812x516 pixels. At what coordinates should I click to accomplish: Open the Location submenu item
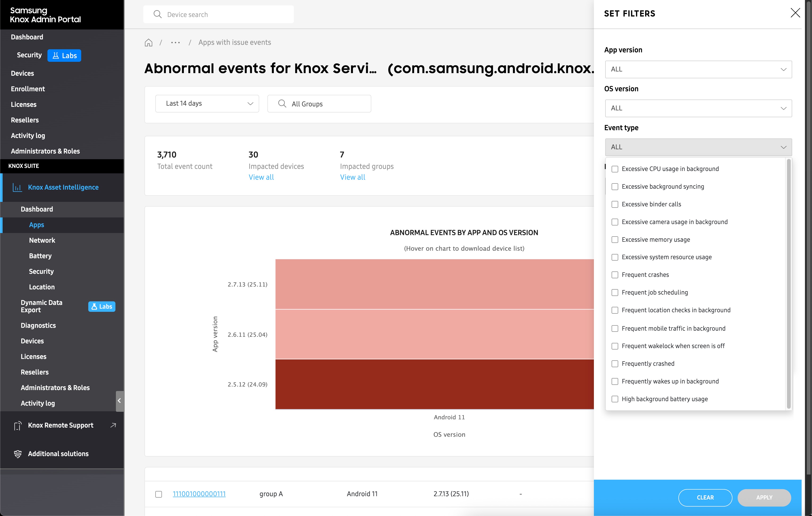click(x=42, y=287)
